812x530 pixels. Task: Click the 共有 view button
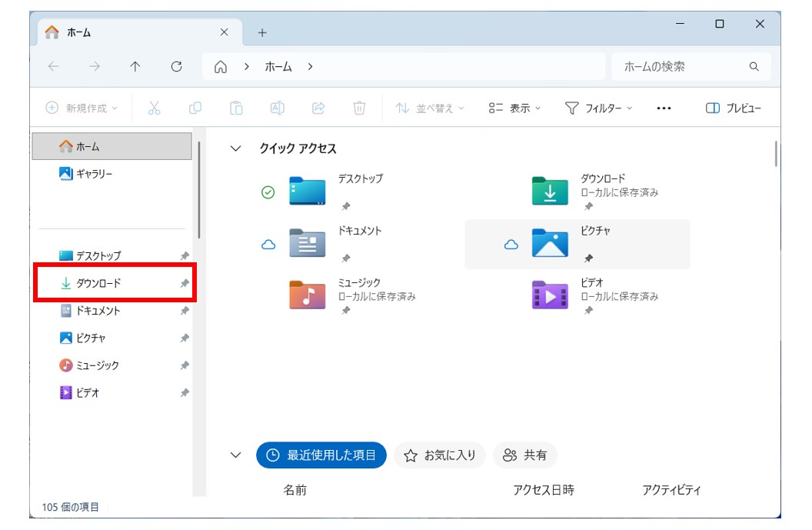coord(526,455)
